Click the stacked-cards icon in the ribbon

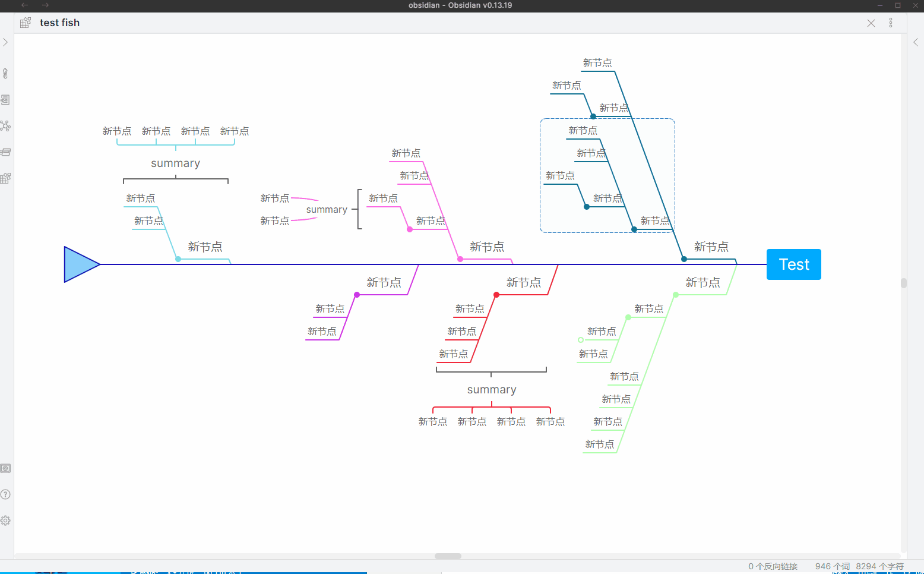point(5,152)
